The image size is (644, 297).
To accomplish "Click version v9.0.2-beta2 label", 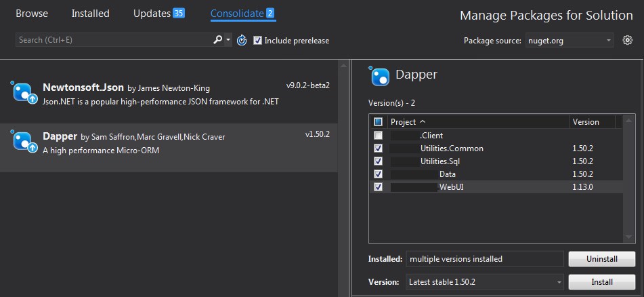I will 308,85.
